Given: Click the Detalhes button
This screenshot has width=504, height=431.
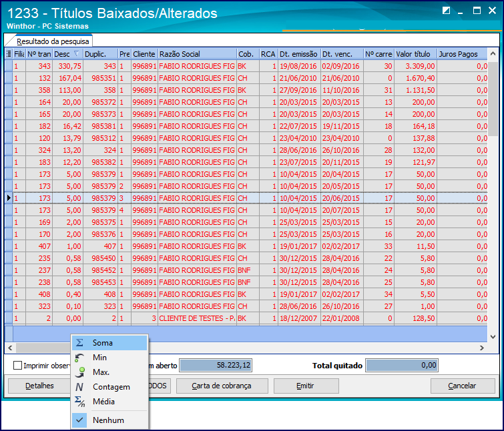Looking at the screenshot, I should tap(39, 386).
